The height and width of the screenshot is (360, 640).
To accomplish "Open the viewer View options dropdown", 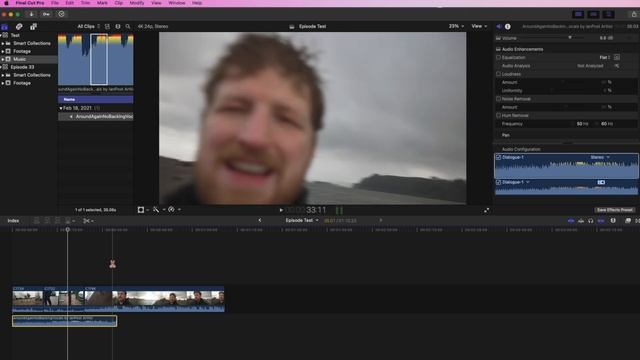I will 479,26.
